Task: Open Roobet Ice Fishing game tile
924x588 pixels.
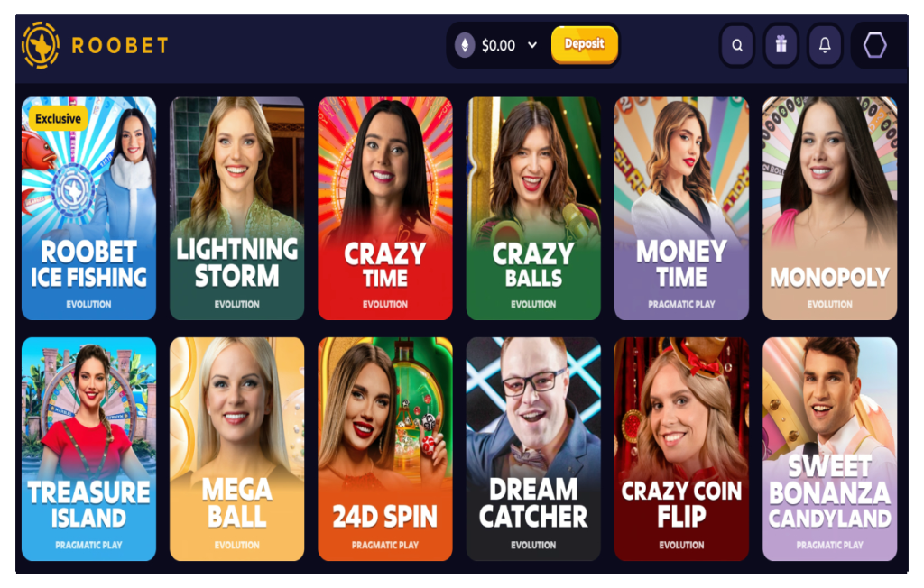Action: (x=89, y=208)
